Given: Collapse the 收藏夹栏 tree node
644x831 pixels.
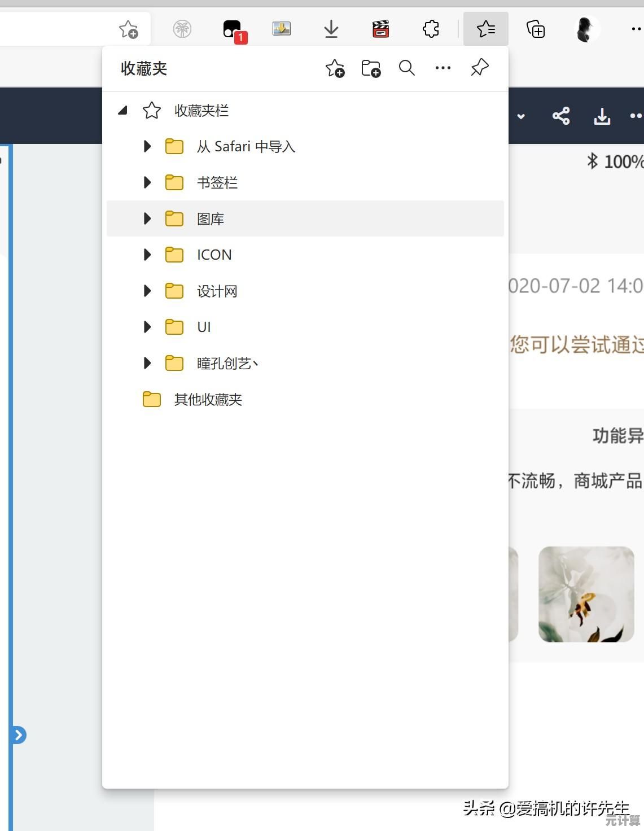Looking at the screenshot, I should 122,111.
